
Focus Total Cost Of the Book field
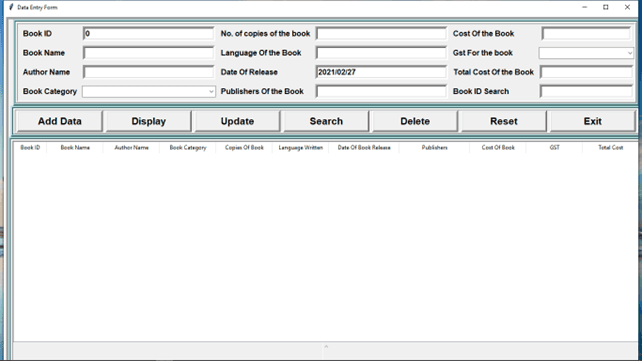click(586, 72)
